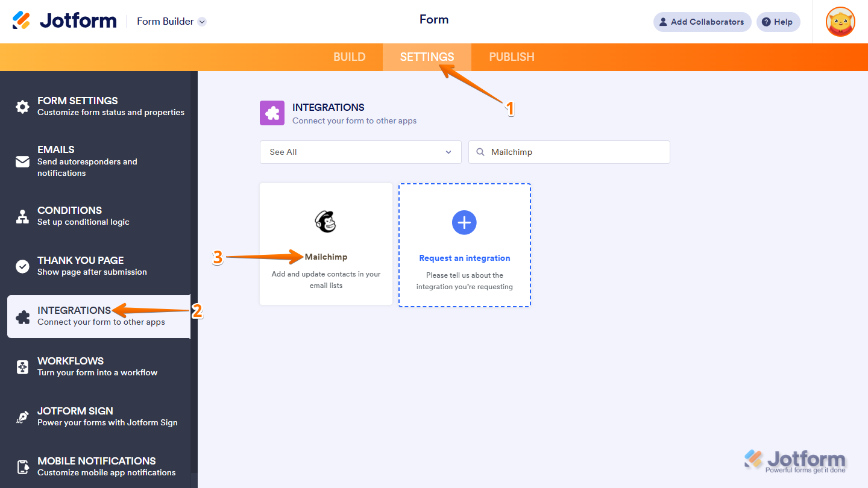This screenshot has width=868, height=488.
Task: Expand the See All category dropdown
Action: (360, 152)
